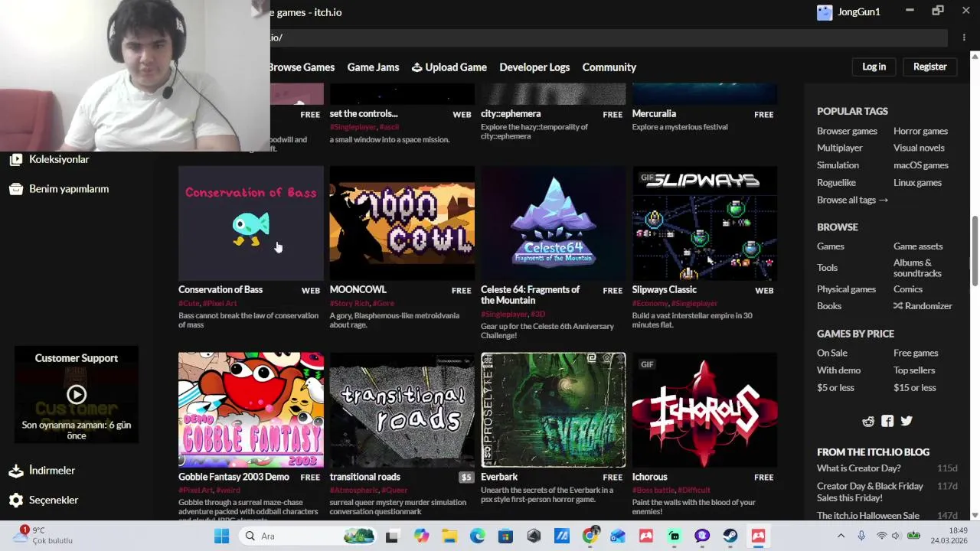The width and height of the screenshot is (980, 551).
Task: Click the Log in button
Action: tap(874, 67)
